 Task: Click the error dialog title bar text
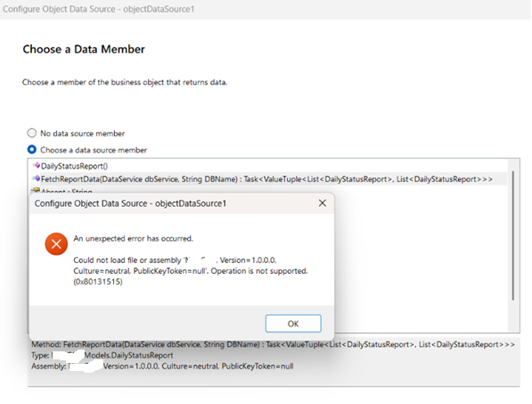(130, 203)
